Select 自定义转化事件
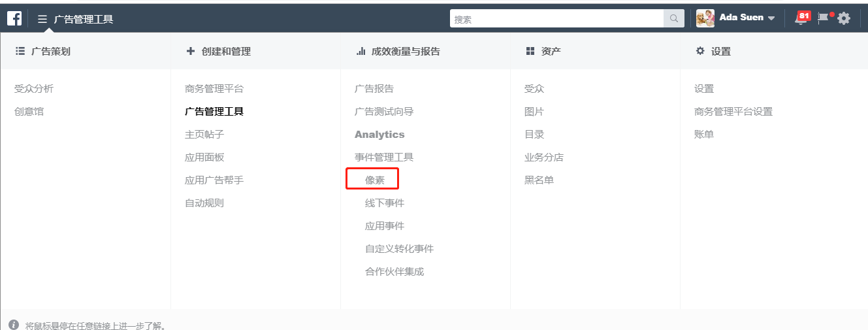 click(399, 249)
